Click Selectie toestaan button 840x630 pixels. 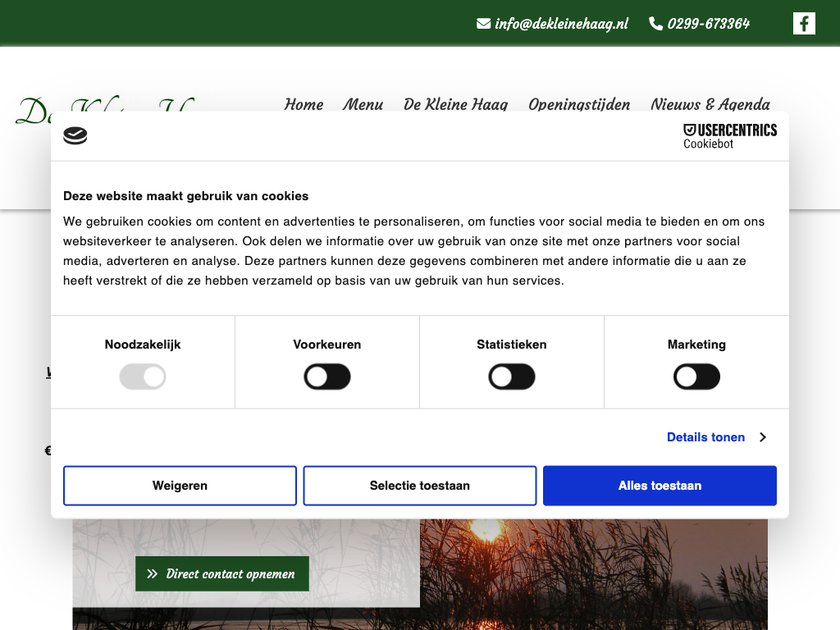pos(420,486)
